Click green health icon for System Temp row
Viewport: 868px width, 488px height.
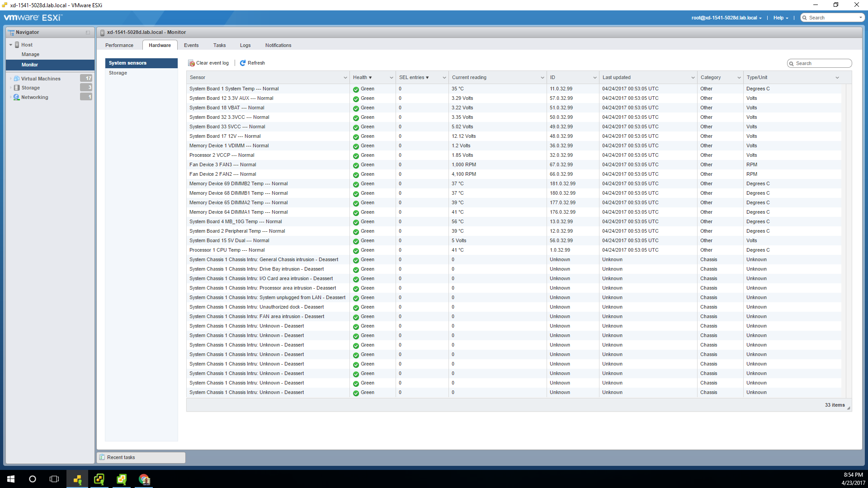(x=356, y=89)
